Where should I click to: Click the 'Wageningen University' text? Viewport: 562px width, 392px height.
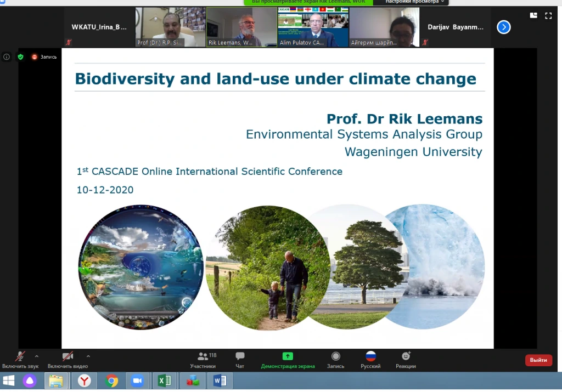tap(413, 152)
